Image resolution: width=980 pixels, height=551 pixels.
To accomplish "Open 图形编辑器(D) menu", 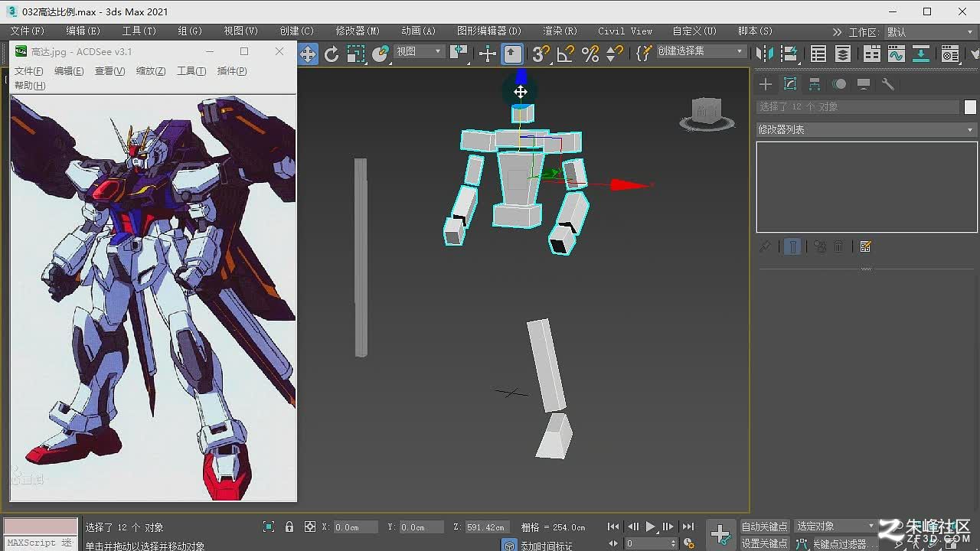I will (488, 31).
